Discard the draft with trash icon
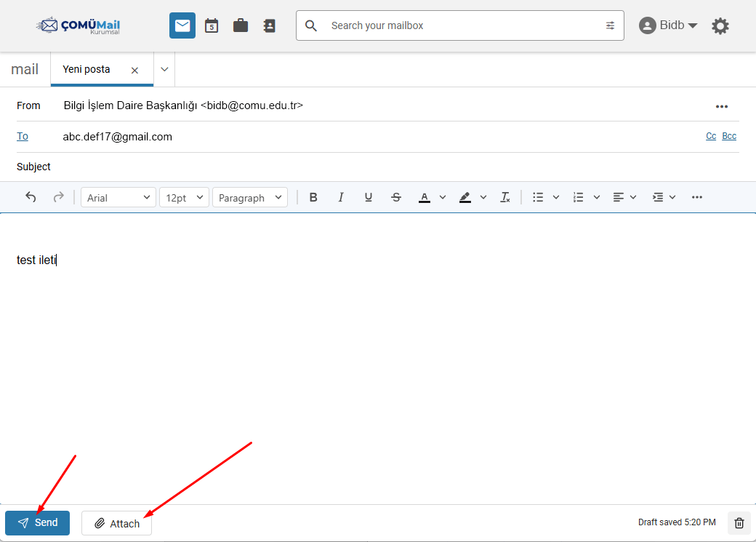The width and height of the screenshot is (756, 542). pos(739,523)
